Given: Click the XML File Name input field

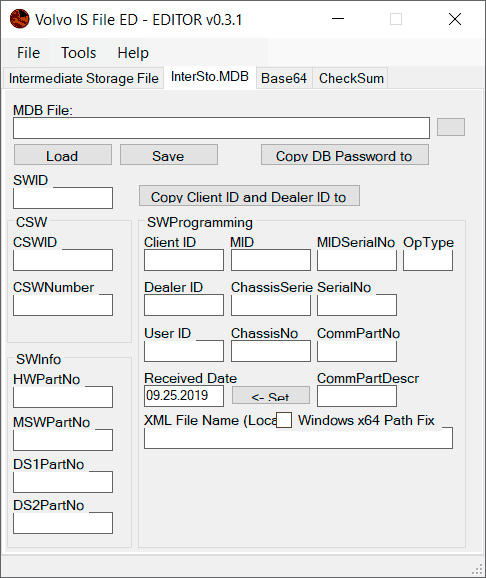Looking at the screenshot, I should coord(298,438).
